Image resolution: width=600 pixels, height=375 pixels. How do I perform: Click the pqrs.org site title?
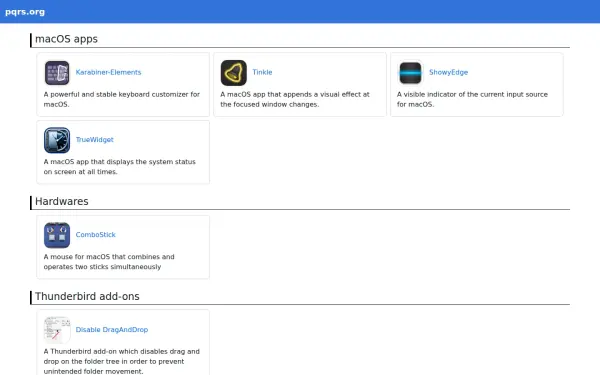tap(25, 12)
